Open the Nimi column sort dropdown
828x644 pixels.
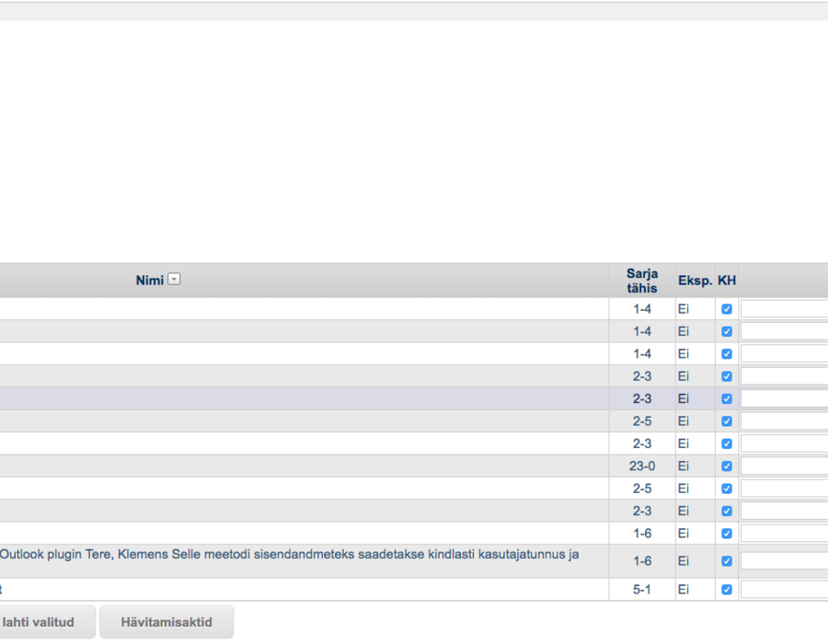click(x=174, y=280)
